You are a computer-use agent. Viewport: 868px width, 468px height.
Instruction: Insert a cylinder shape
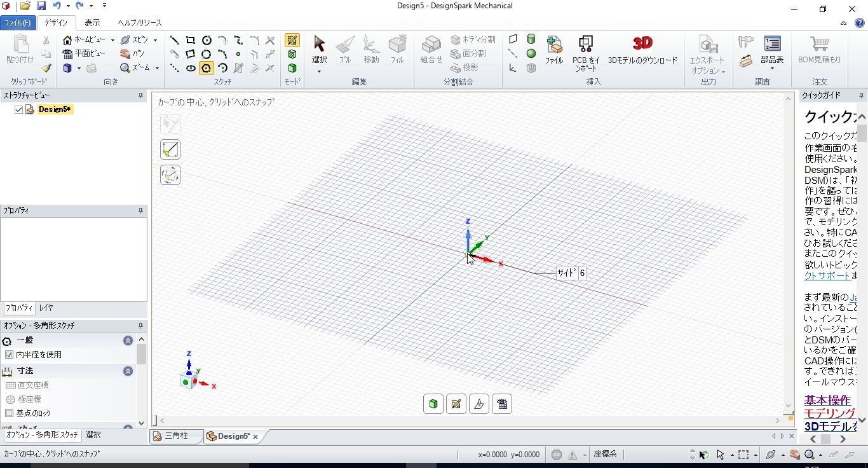click(531, 39)
